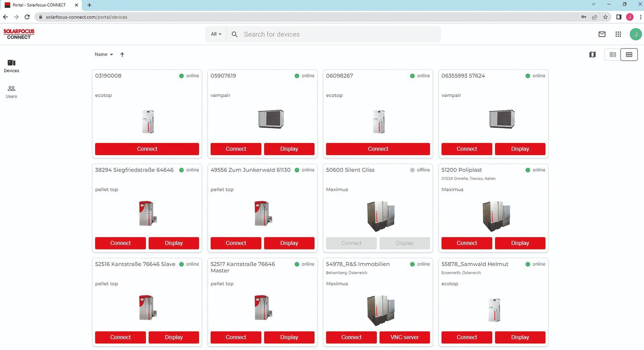
Task: Open the green J account avatar
Action: coord(636,34)
